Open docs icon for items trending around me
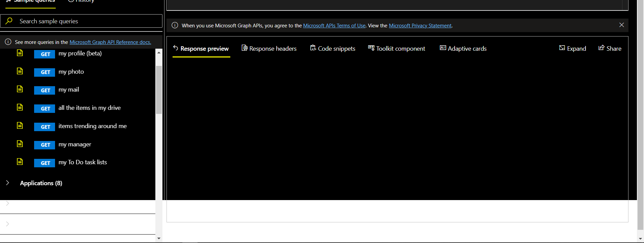Image resolution: width=644 pixels, height=243 pixels. click(20, 125)
